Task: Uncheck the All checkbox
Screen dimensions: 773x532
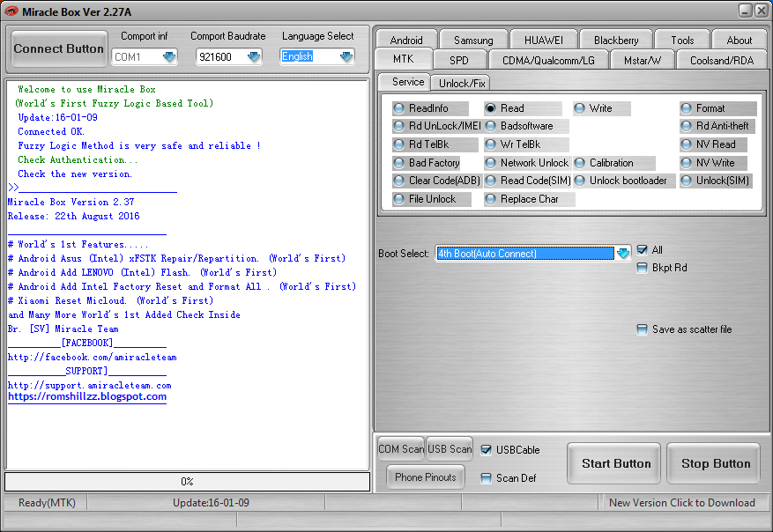Action: click(642, 250)
